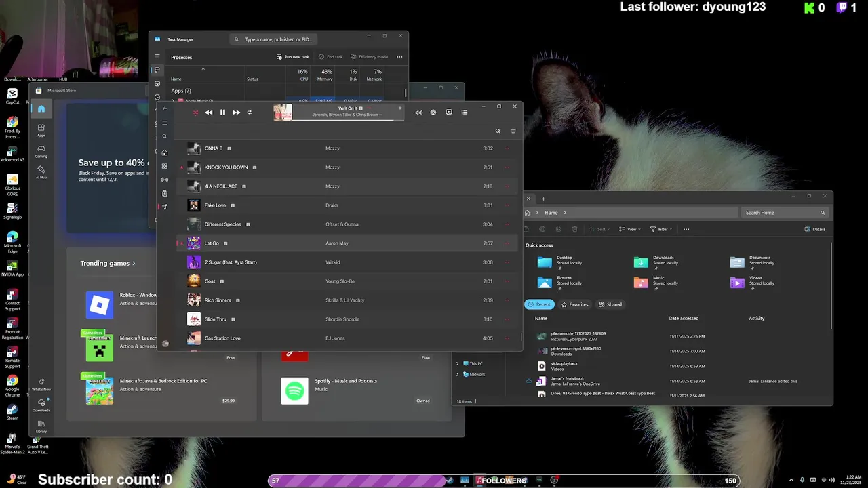The width and height of the screenshot is (868, 488).
Task: Skip to previous track in Apple Music
Action: 209,113
